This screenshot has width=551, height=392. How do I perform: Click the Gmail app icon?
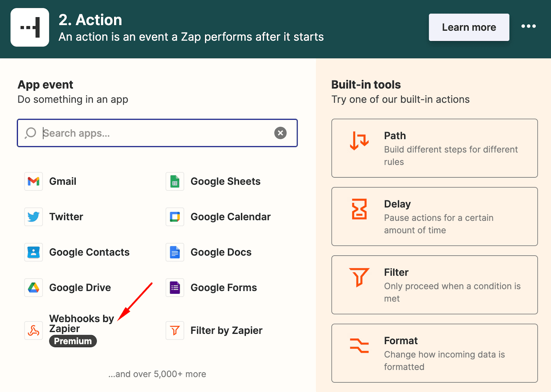pos(33,181)
